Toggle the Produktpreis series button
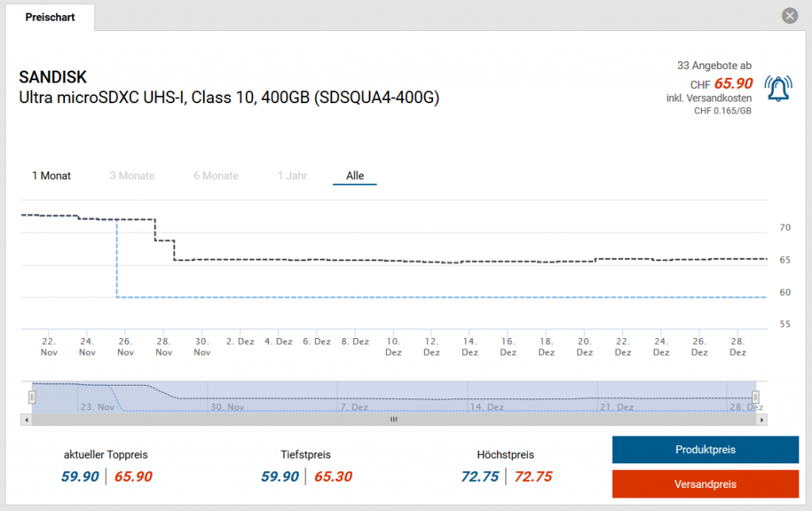The width and height of the screenshot is (812, 511). click(x=705, y=450)
